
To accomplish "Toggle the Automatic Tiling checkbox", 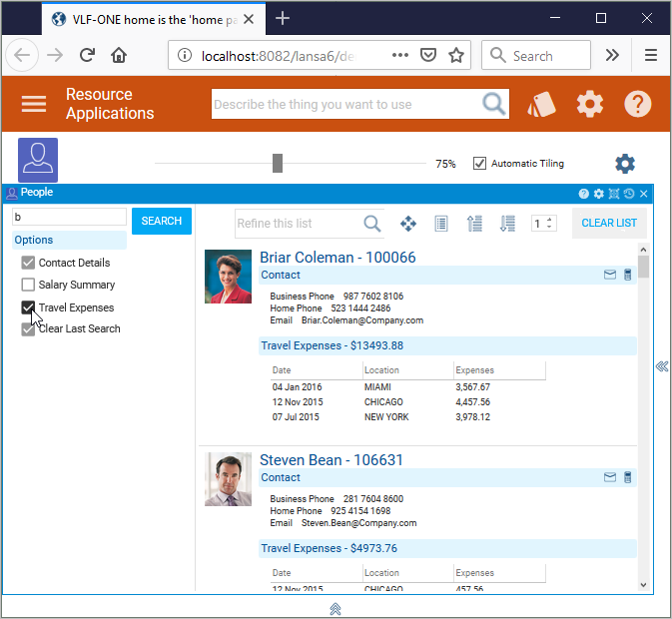I will point(479,164).
